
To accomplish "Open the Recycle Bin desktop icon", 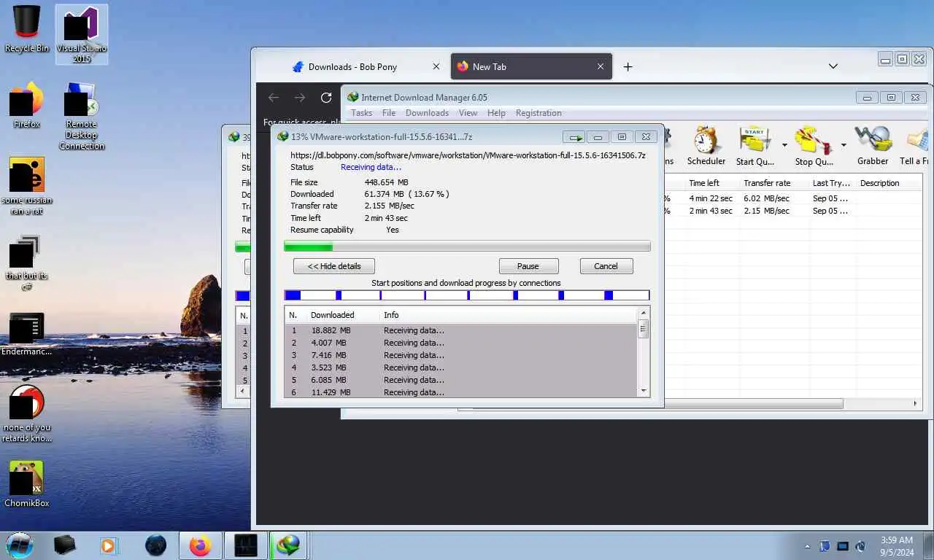I will coord(27,30).
